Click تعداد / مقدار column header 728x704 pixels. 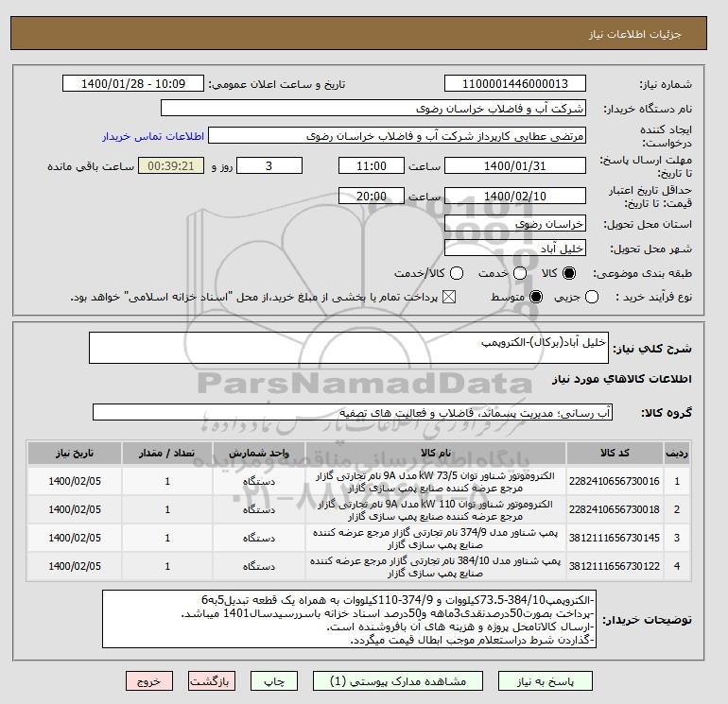coord(167,453)
